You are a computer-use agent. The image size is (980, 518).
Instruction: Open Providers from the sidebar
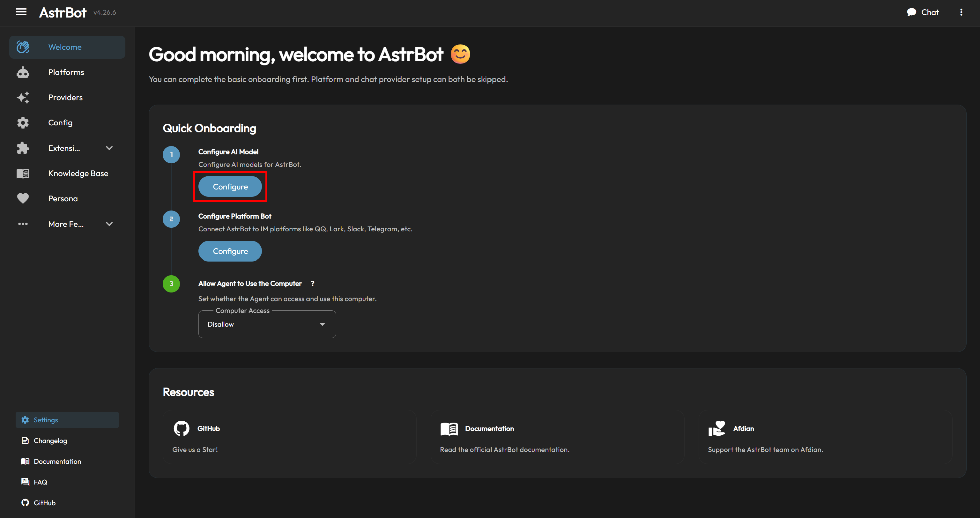coord(67,97)
